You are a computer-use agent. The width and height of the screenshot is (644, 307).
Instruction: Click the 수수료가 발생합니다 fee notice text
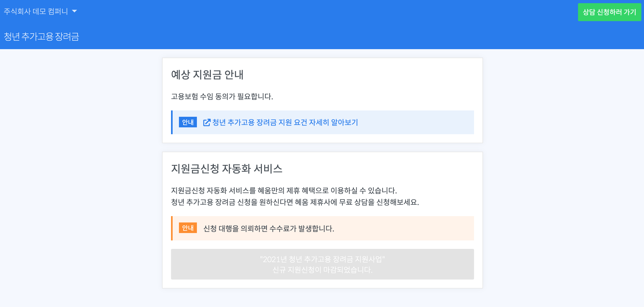[x=269, y=229]
